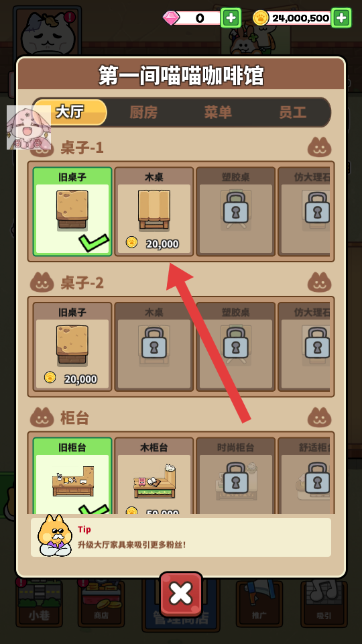
Task: Add gems with the green plus button
Action: 231,17
